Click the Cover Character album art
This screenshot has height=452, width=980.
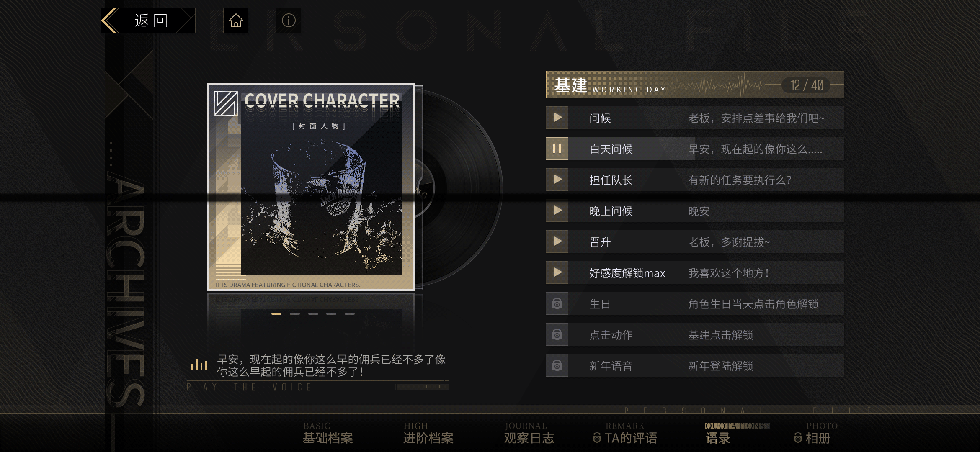[311, 187]
